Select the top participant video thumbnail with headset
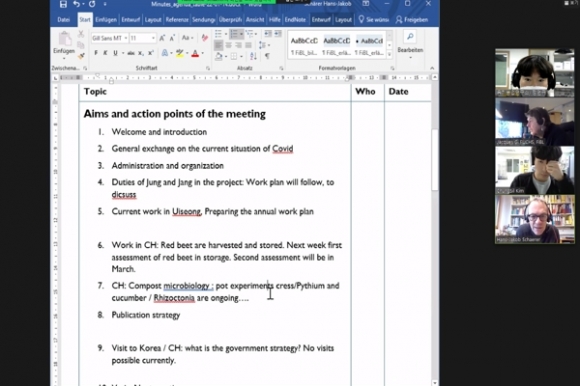 pyautogui.click(x=535, y=72)
